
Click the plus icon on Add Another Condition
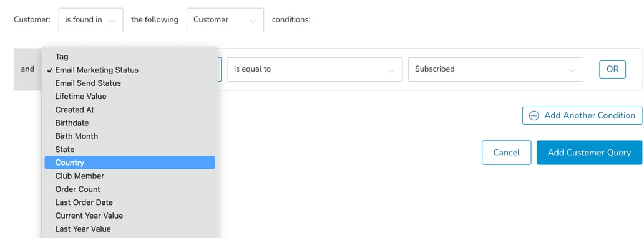[534, 116]
